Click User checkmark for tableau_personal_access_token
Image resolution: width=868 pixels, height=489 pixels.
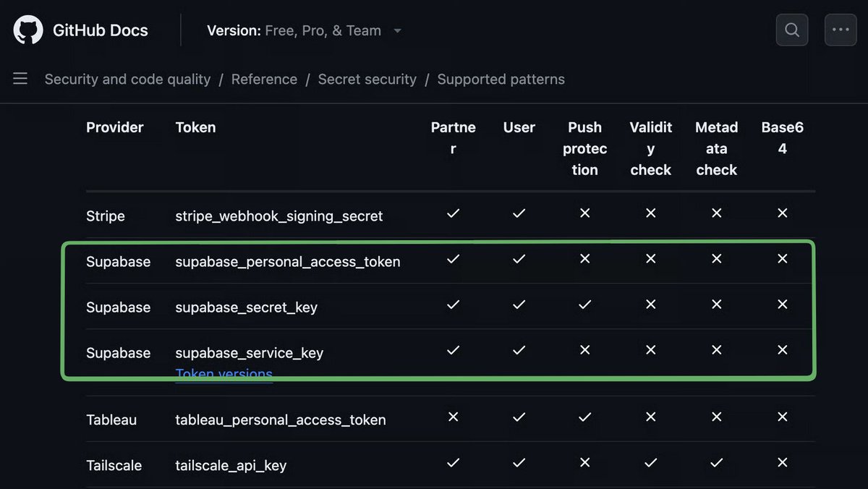[519, 417]
